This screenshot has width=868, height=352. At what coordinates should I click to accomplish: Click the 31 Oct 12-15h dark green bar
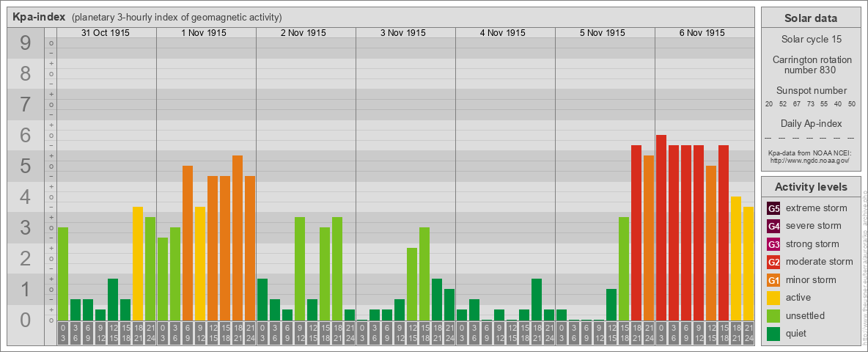point(113,299)
